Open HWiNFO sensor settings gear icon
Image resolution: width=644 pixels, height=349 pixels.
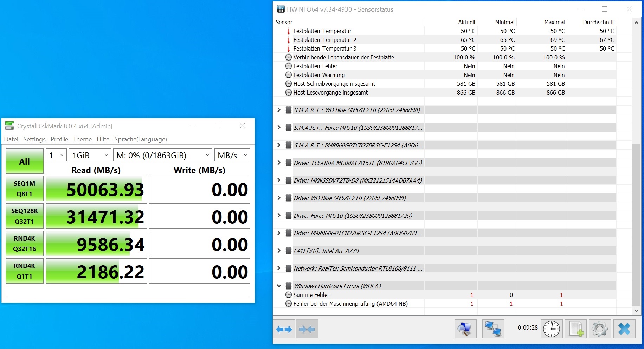click(x=600, y=329)
